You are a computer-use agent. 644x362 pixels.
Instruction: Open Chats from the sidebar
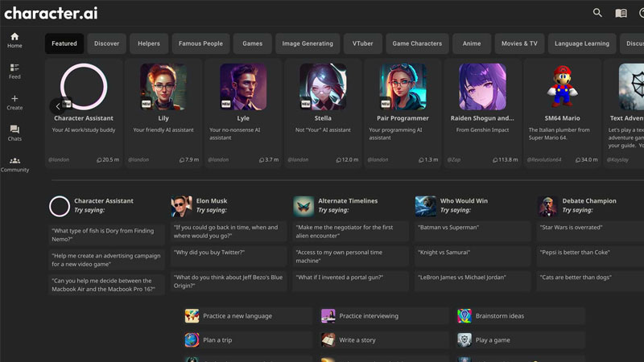[14, 134]
